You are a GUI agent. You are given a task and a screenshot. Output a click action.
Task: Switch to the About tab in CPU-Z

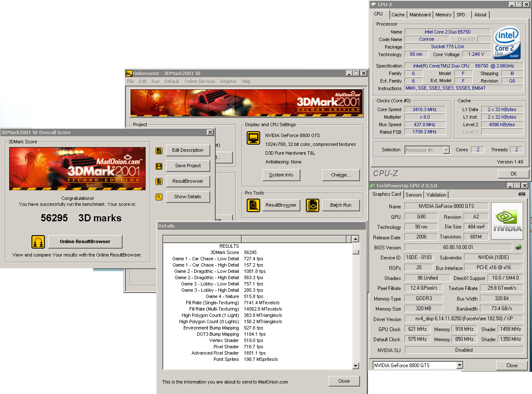[x=480, y=15]
